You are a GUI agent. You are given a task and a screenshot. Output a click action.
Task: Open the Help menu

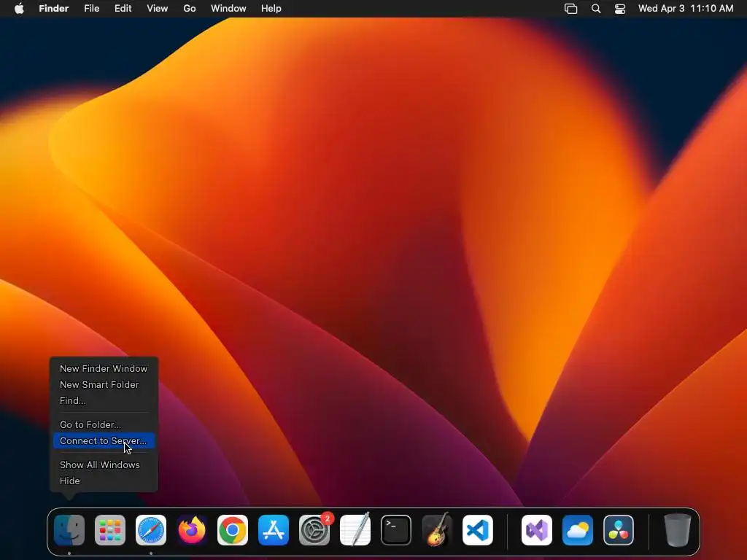[x=271, y=9]
